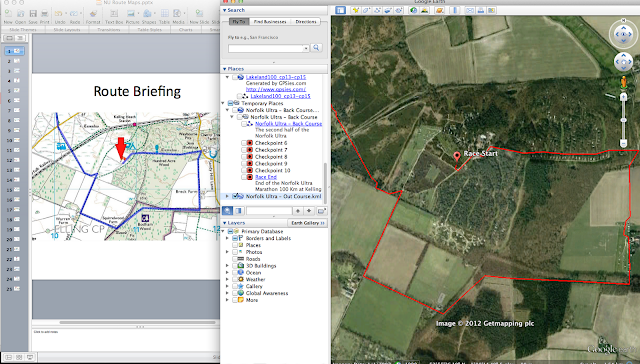
Task: Open the Table Styles ribbon tab
Action: tap(149, 30)
